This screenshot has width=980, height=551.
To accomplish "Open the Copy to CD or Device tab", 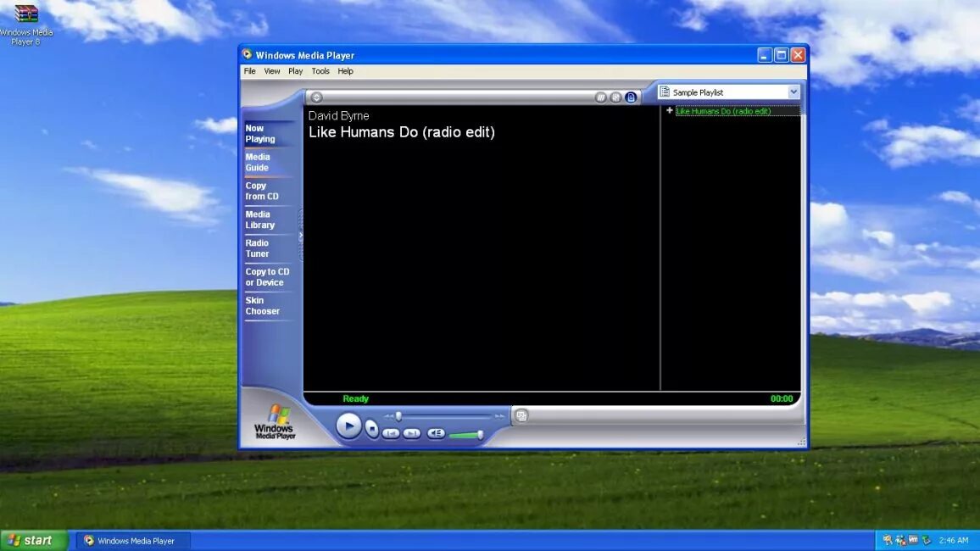I will click(268, 277).
